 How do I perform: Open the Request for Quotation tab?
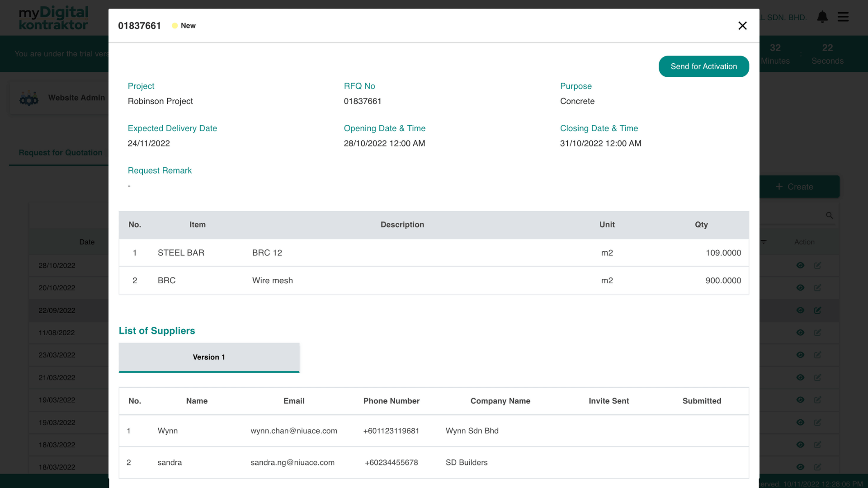click(61, 153)
